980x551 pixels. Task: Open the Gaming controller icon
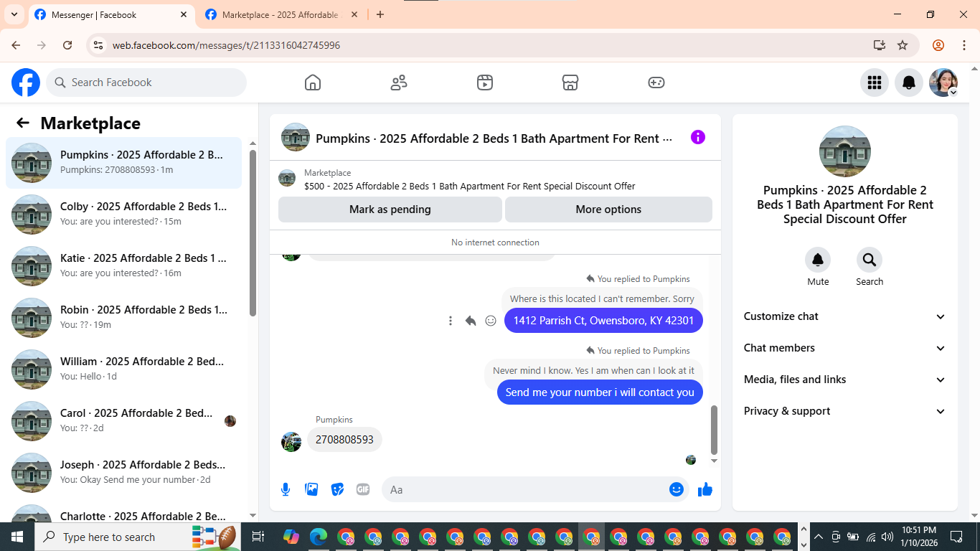(656, 83)
